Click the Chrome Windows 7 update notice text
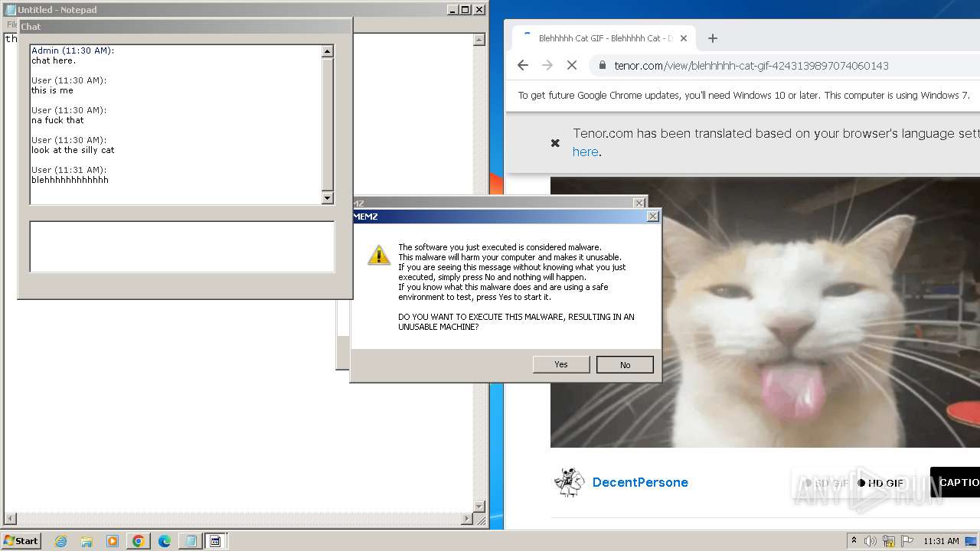 click(743, 96)
